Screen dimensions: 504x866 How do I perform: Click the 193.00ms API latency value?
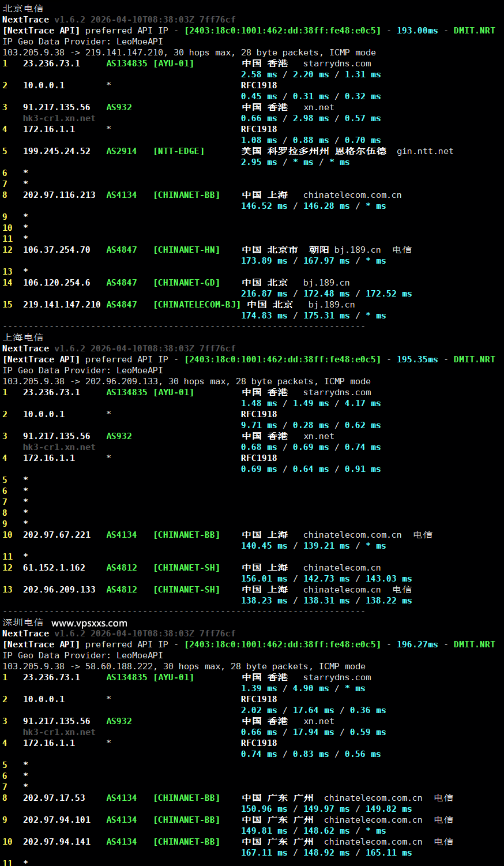(x=417, y=31)
